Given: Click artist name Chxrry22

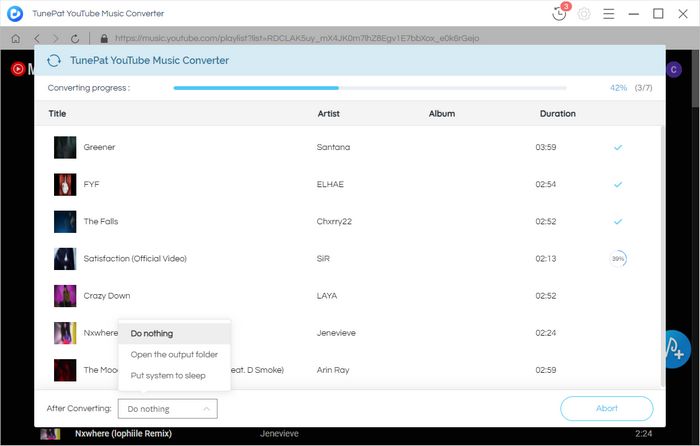Looking at the screenshot, I should point(334,221).
